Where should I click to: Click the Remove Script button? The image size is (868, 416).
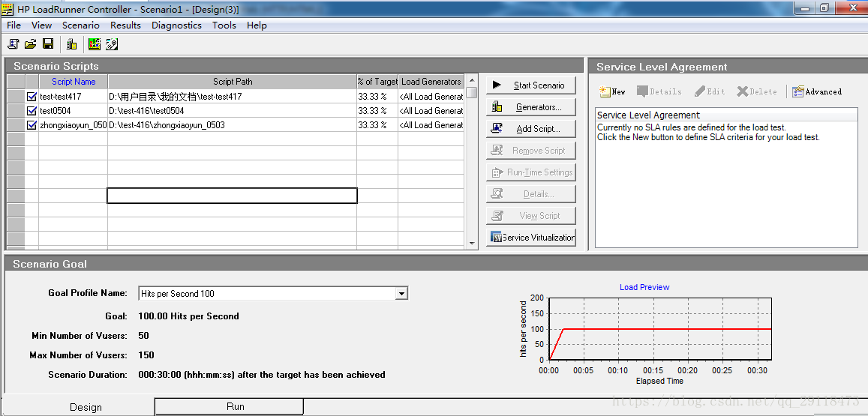531,151
